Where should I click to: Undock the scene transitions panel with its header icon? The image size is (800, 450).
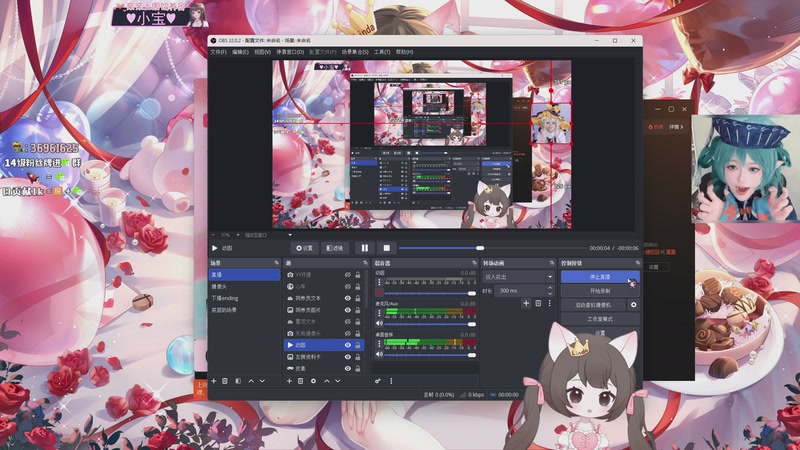(x=552, y=263)
